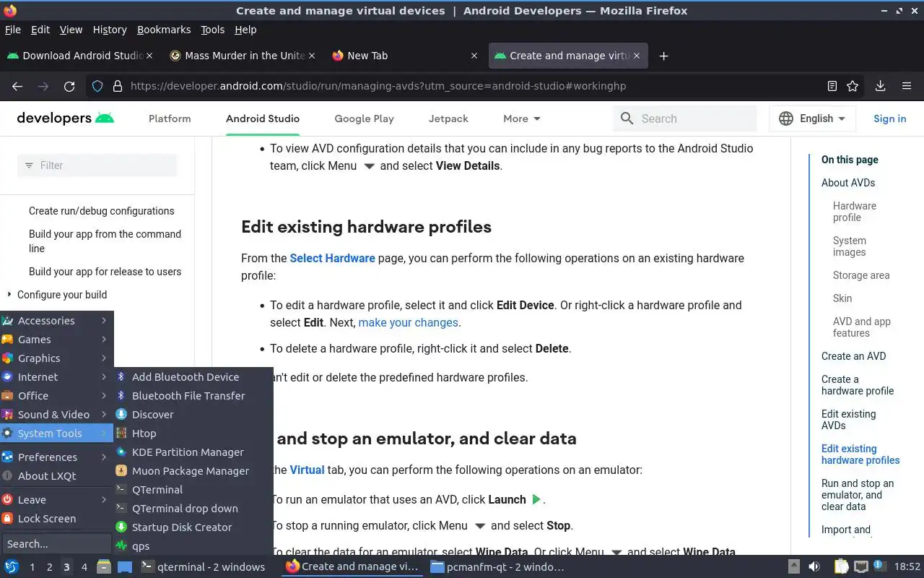Image resolution: width=924 pixels, height=578 pixels.
Task: Expand the Internet submenu
Action: click(57, 377)
